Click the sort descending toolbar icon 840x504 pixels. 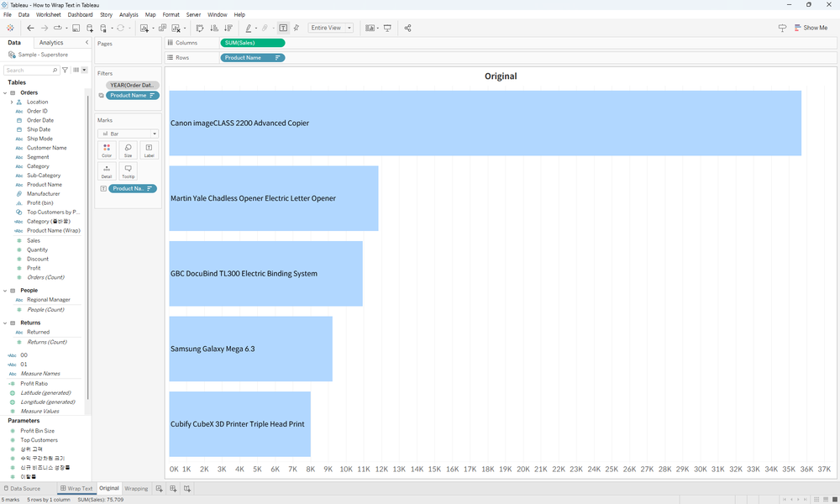pyautogui.click(x=228, y=28)
